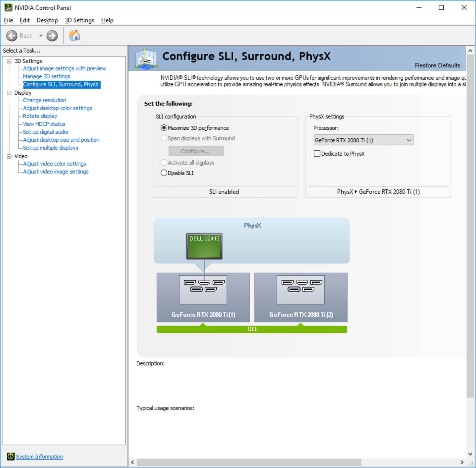Maximize the NVIDIA Control Panel window
The width and height of the screenshot is (476, 468).
pos(441,8)
